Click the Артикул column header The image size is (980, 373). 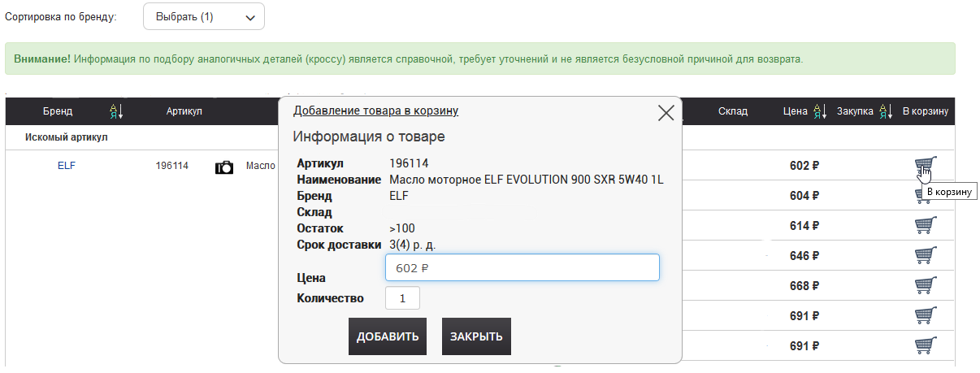click(184, 111)
